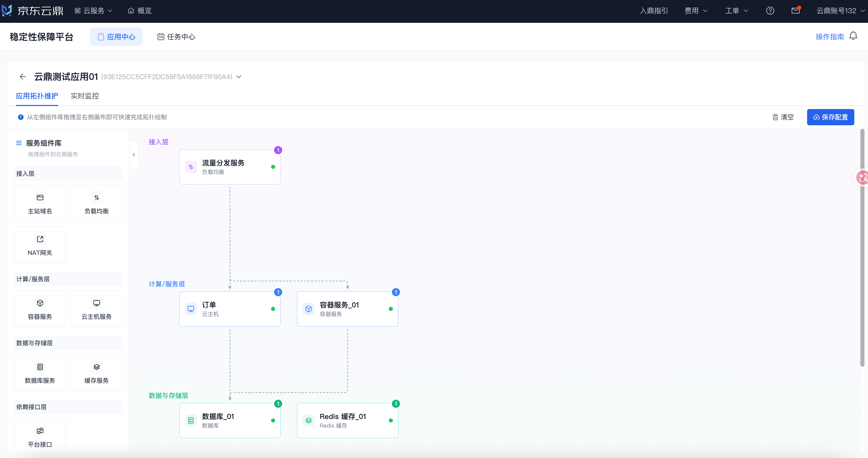Image resolution: width=868 pixels, height=458 pixels.
Task: Switch to the 应用拓扑维护 tab
Action: click(37, 96)
